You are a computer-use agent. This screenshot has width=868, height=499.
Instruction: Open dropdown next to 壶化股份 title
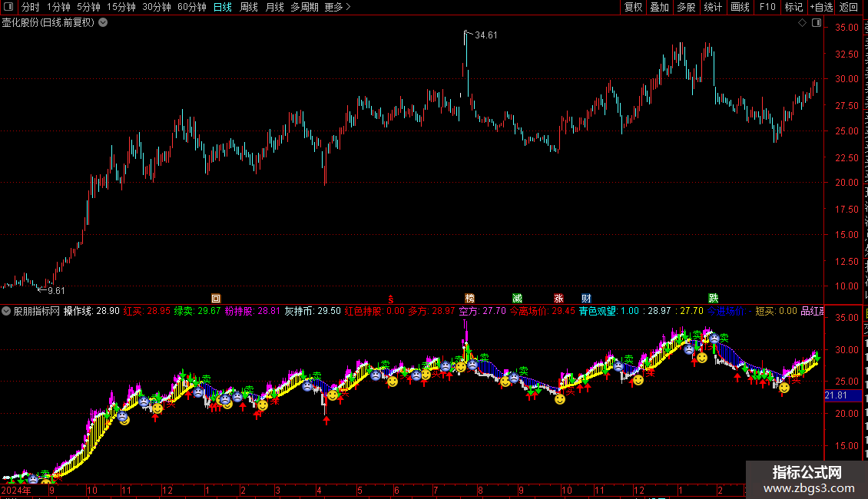[103, 23]
